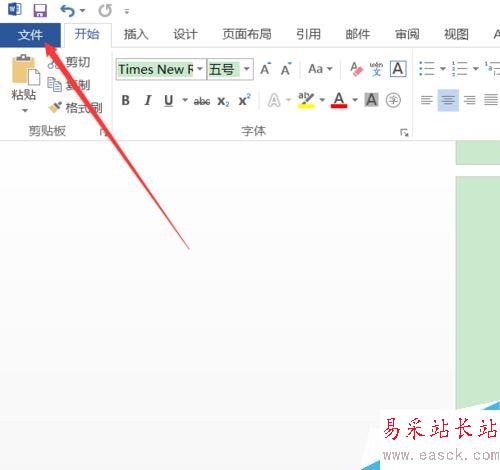
Task: Open the Aa change case menu
Action: tap(320, 69)
